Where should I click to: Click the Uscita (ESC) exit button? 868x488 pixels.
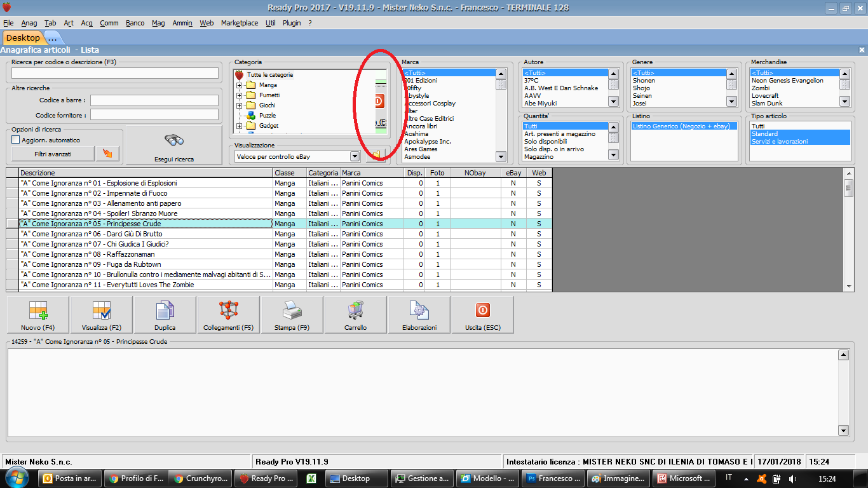[483, 315]
